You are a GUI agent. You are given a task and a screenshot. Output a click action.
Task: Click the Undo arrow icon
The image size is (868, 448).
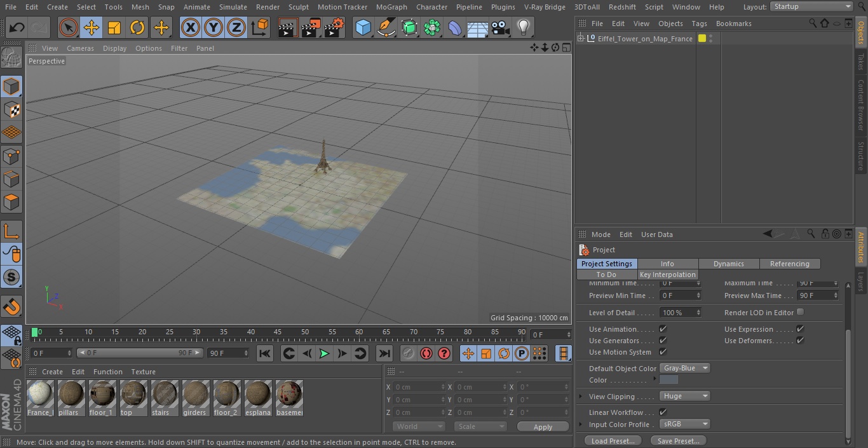[x=17, y=28]
